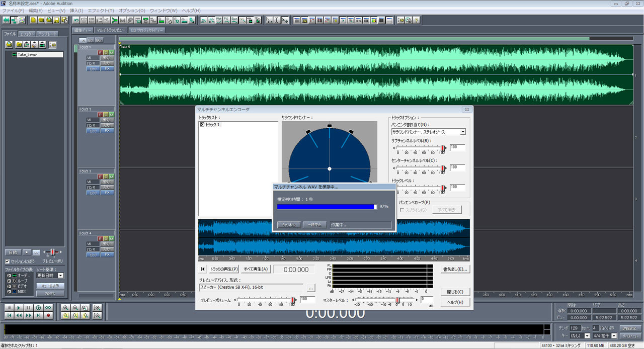The width and height of the screenshot is (644, 349).
Task: Enable looped playback with the infinity icon
Action: 48,307
